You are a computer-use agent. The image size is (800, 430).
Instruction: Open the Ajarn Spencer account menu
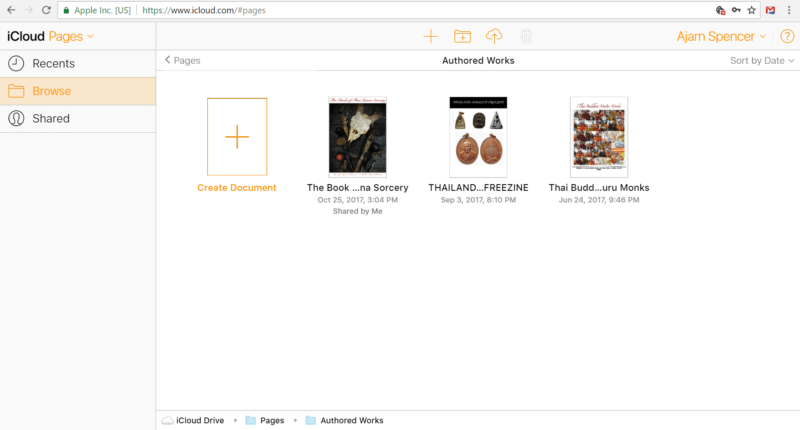coord(721,36)
